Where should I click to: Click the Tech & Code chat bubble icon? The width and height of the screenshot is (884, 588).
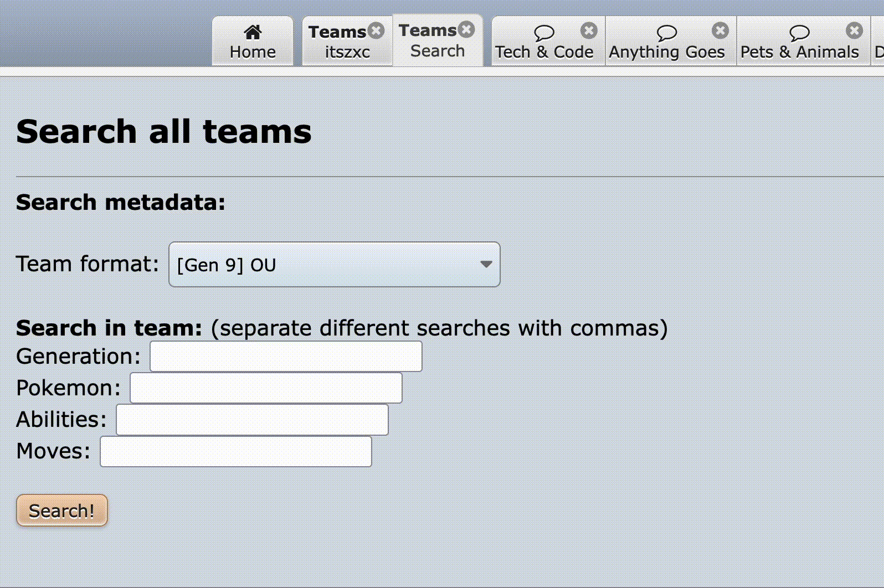pos(544,33)
